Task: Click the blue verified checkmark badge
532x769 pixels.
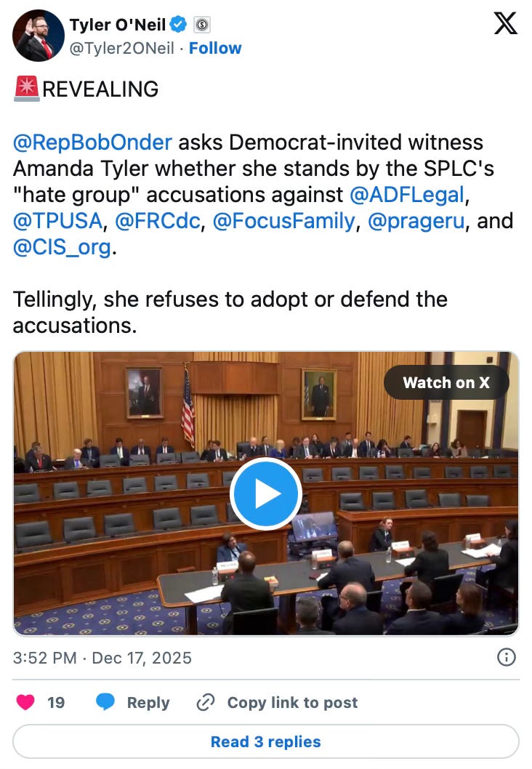Action: pos(178,24)
